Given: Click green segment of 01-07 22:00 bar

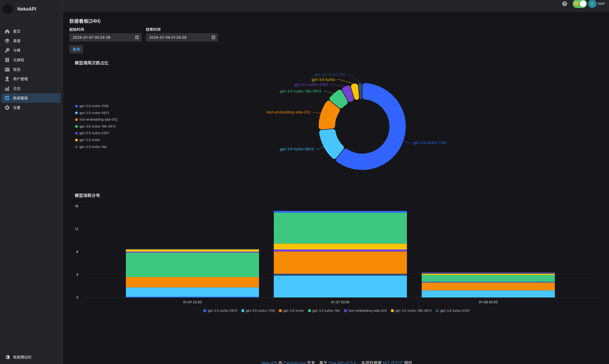Looking at the screenshot, I should point(192,265).
